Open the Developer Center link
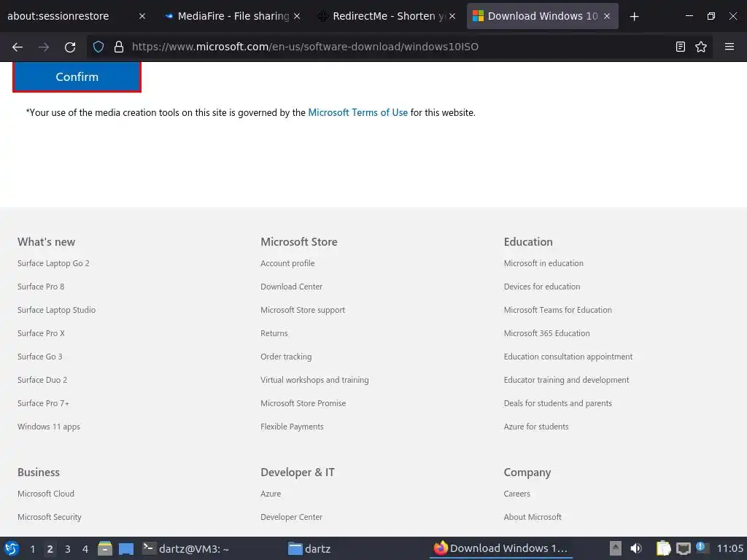 (x=292, y=517)
